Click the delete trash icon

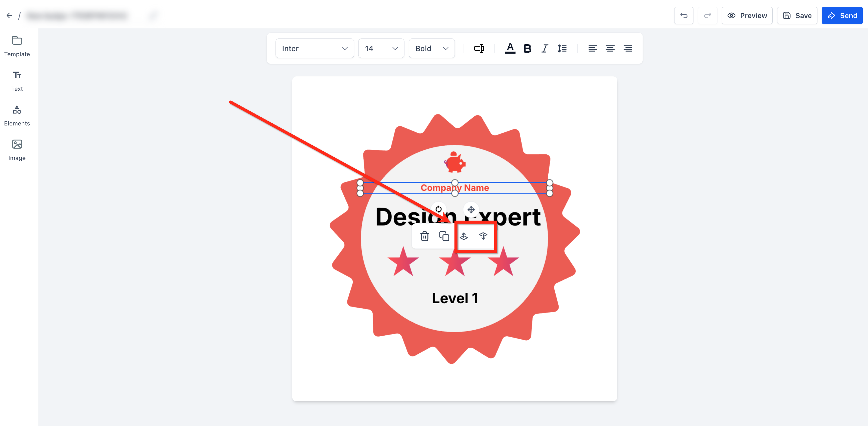click(x=425, y=236)
